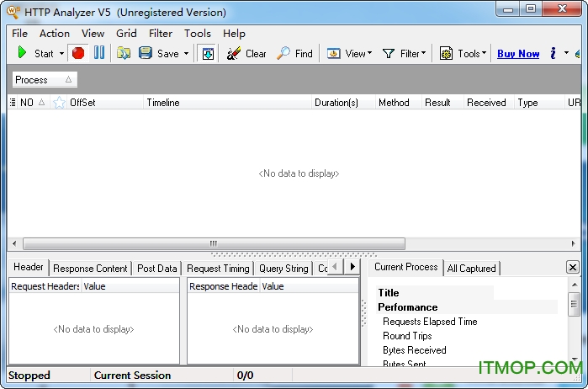The width and height of the screenshot is (588, 389).
Task: Open the File menu
Action: [x=19, y=34]
